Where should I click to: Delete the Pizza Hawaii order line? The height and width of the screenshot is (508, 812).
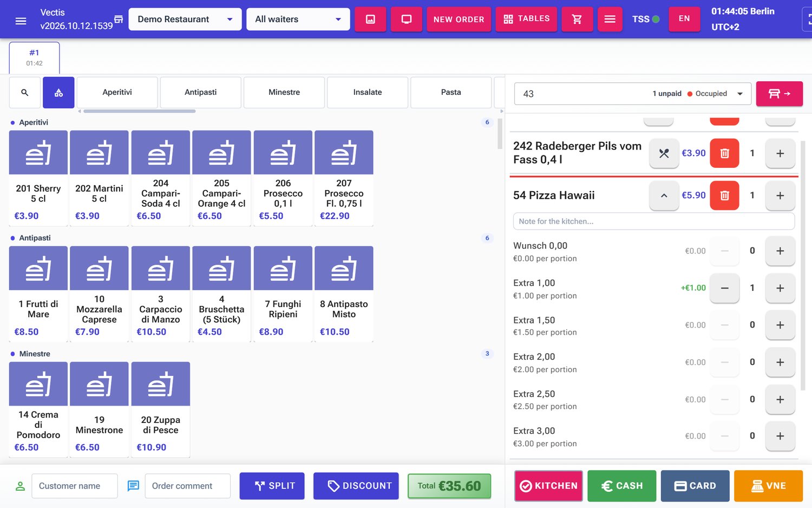tap(724, 196)
